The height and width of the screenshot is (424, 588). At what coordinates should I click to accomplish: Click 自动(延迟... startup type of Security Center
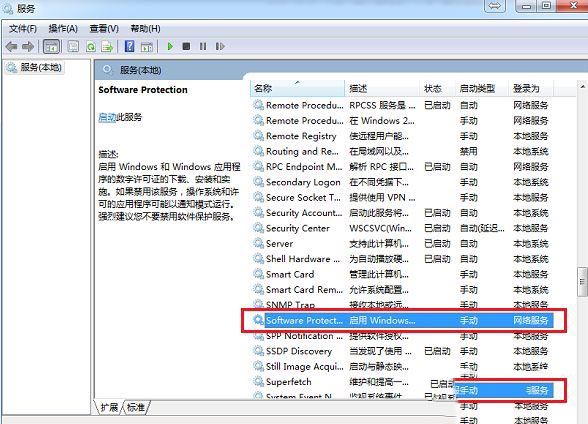(x=482, y=228)
